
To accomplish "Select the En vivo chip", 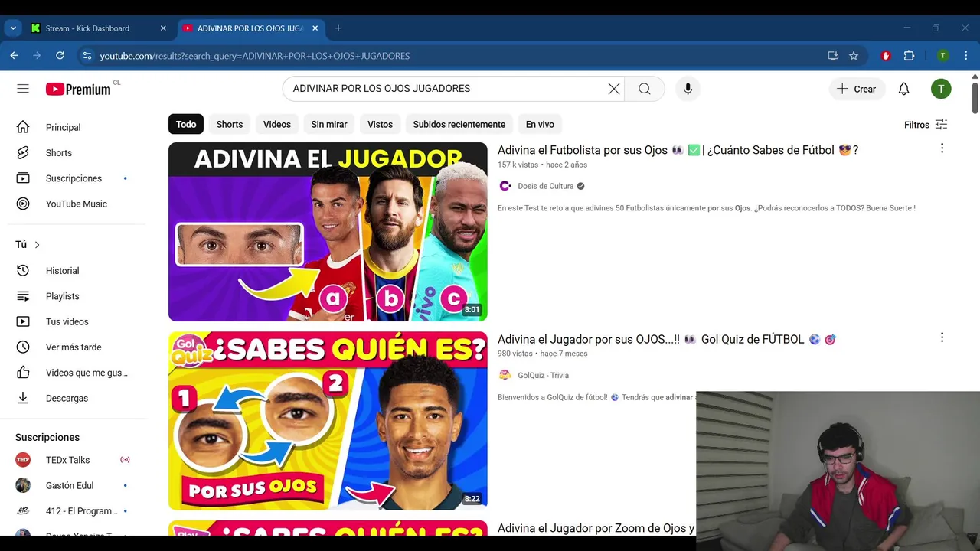I will (540, 124).
